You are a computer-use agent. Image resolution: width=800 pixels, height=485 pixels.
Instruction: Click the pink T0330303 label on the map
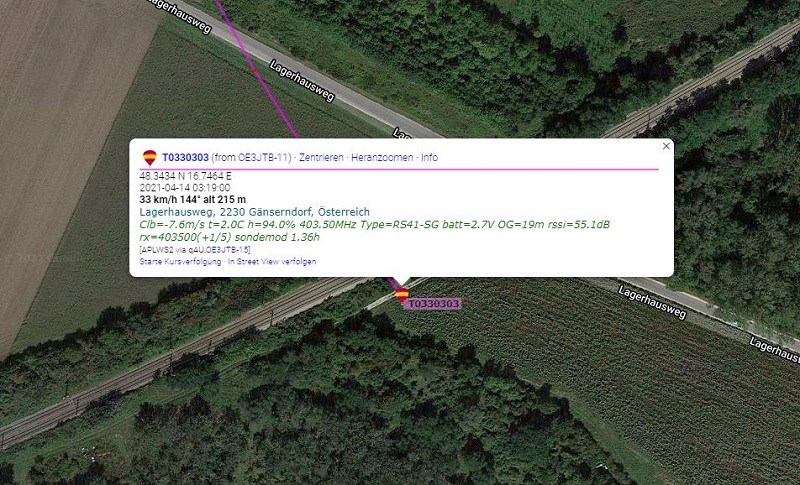click(x=433, y=304)
